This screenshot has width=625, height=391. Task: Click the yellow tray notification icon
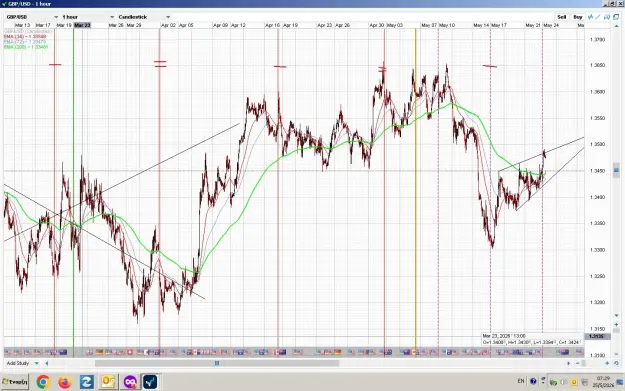point(574,383)
